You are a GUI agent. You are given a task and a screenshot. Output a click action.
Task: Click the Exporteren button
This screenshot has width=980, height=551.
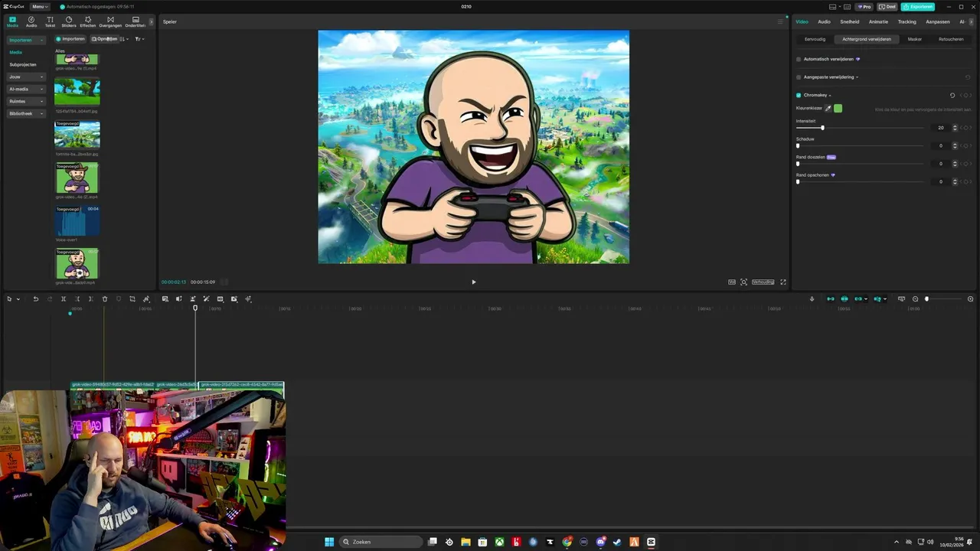point(917,7)
